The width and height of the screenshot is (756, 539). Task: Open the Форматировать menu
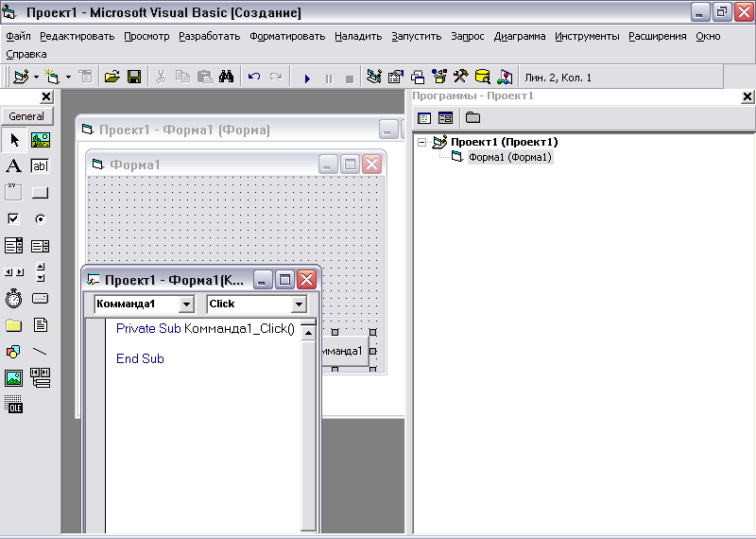tap(287, 36)
